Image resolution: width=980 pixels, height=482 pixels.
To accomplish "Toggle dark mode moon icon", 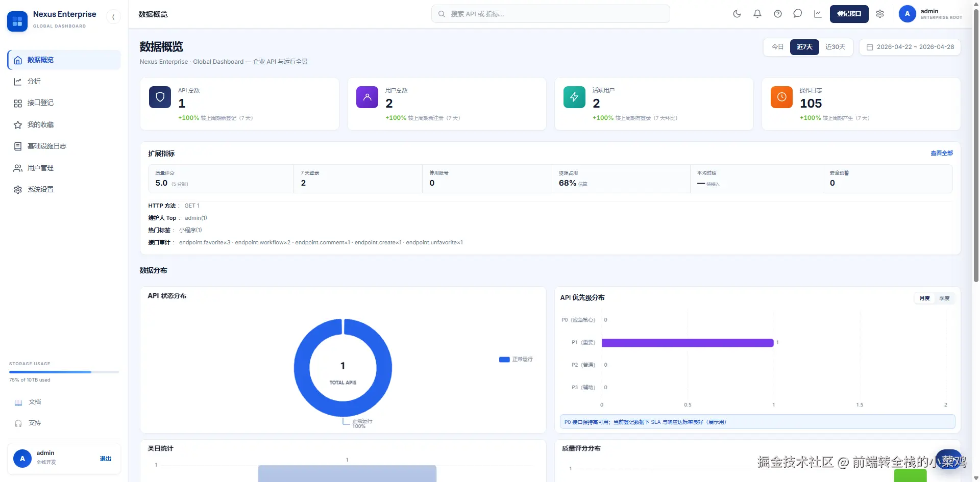I will (x=737, y=14).
